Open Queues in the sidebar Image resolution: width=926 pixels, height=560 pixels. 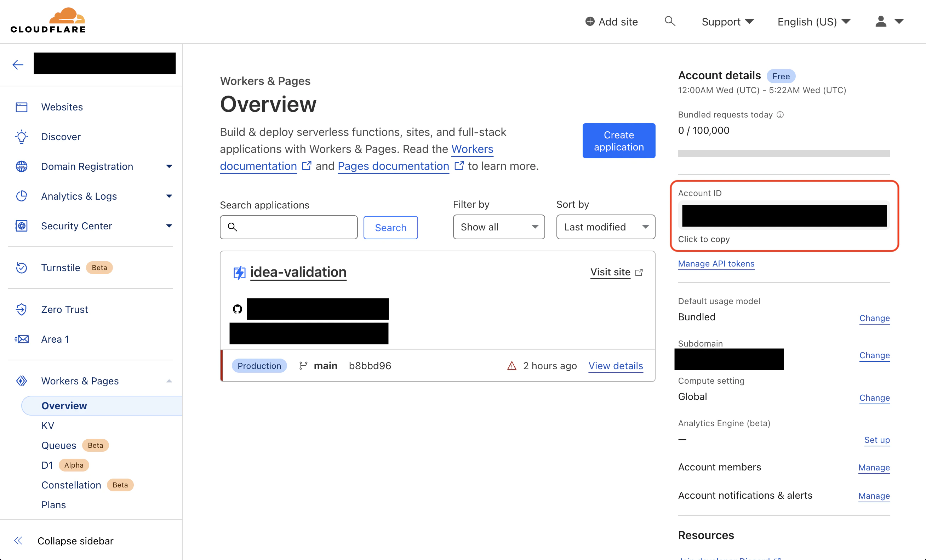pyautogui.click(x=59, y=445)
